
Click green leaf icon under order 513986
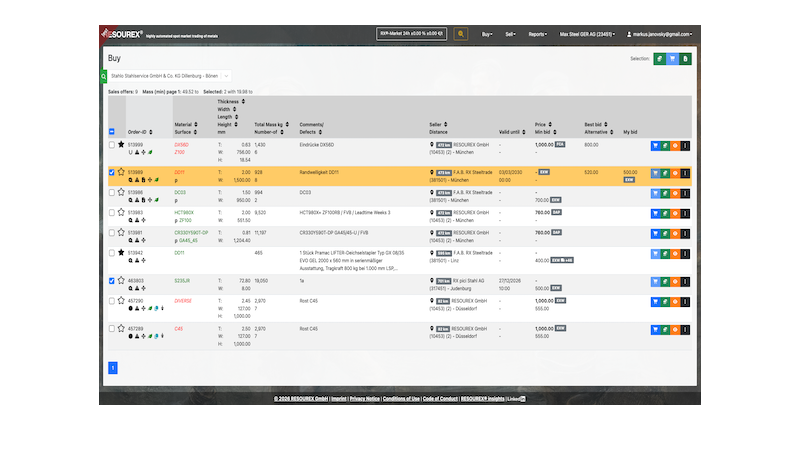coord(157,200)
